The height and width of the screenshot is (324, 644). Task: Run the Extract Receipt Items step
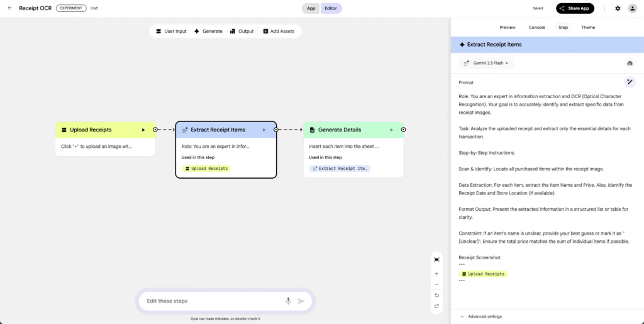pos(264,130)
